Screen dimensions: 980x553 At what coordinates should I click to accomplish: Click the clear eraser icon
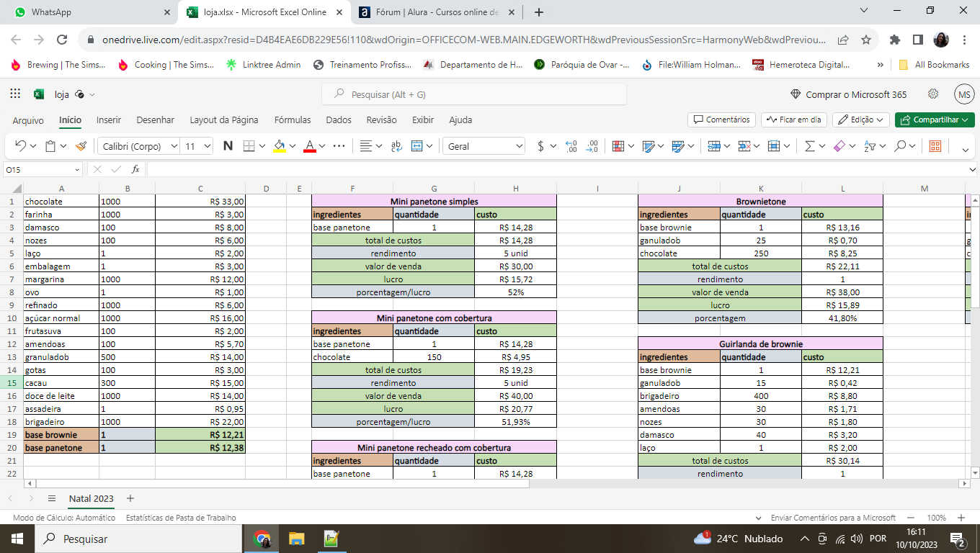(x=839, y=146)
